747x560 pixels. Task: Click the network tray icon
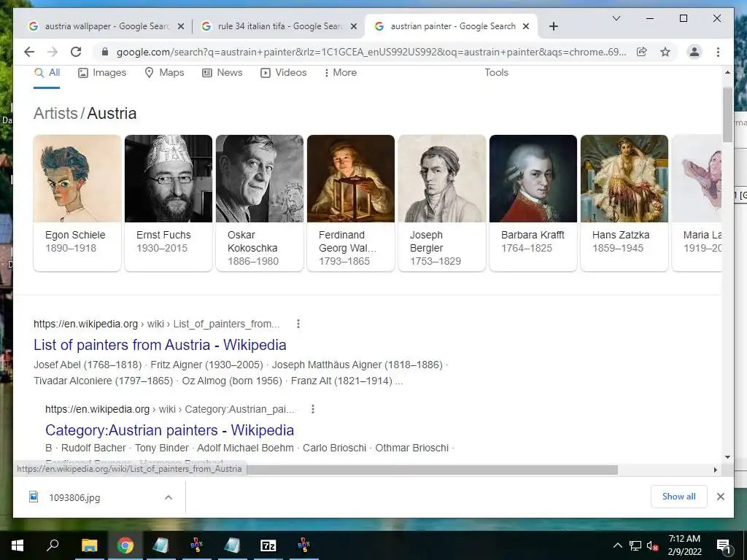coord(635,545)
